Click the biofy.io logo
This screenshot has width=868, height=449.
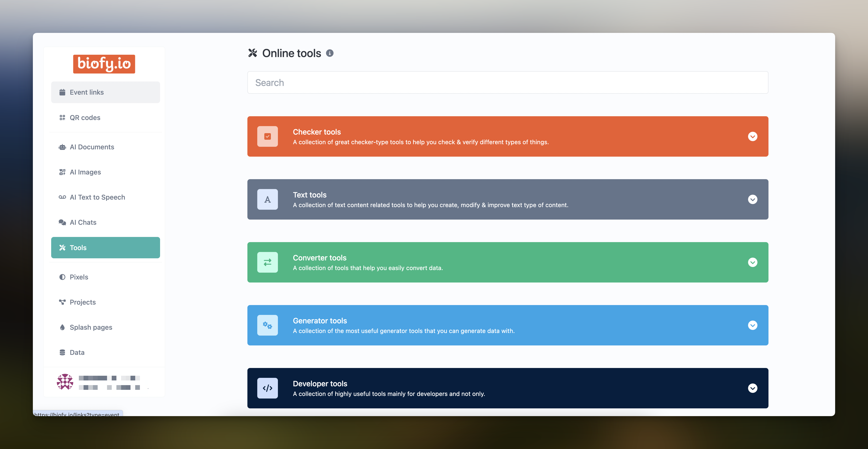(x=104, y=64)
